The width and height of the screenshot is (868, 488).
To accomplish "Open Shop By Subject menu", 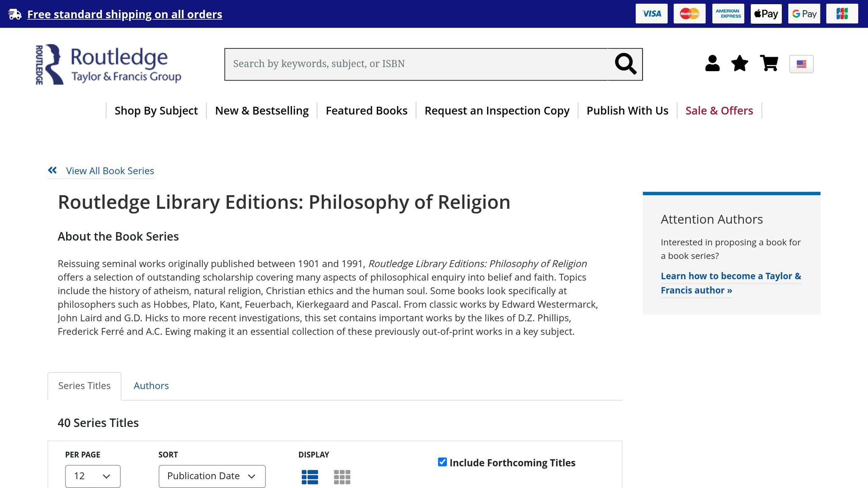I will [156, 111].
